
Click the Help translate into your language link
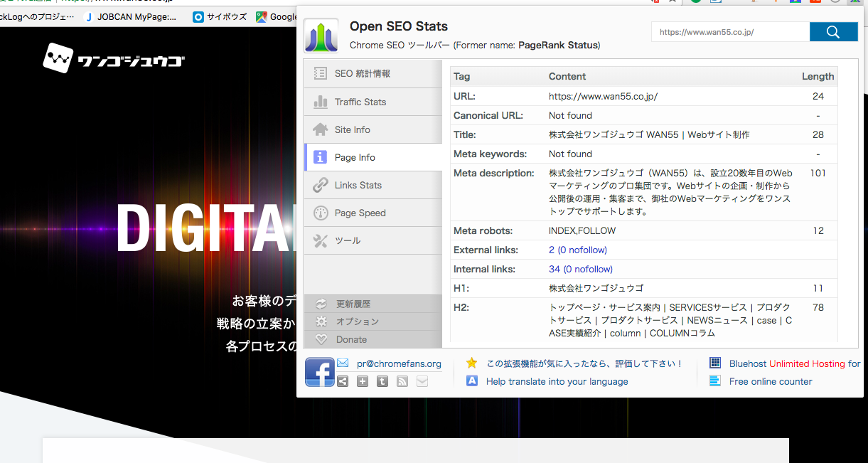(557, 381)
